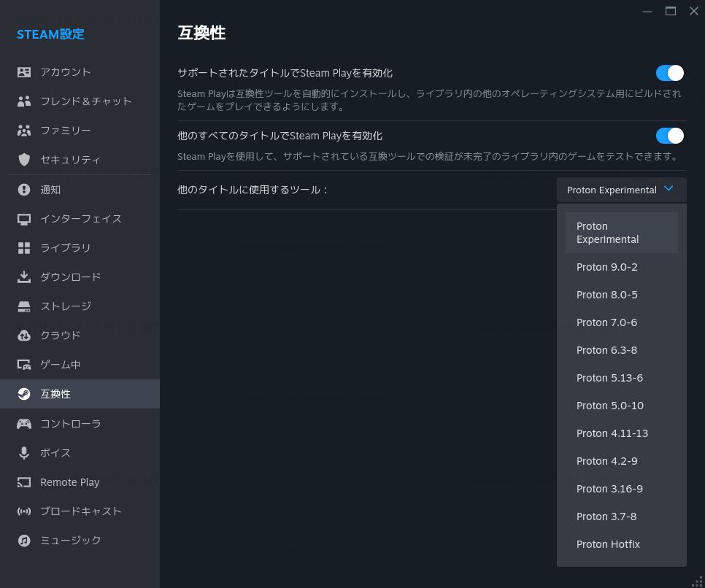Close the Steam settings window
Screen dimensions: 705x588
[694, 11]
